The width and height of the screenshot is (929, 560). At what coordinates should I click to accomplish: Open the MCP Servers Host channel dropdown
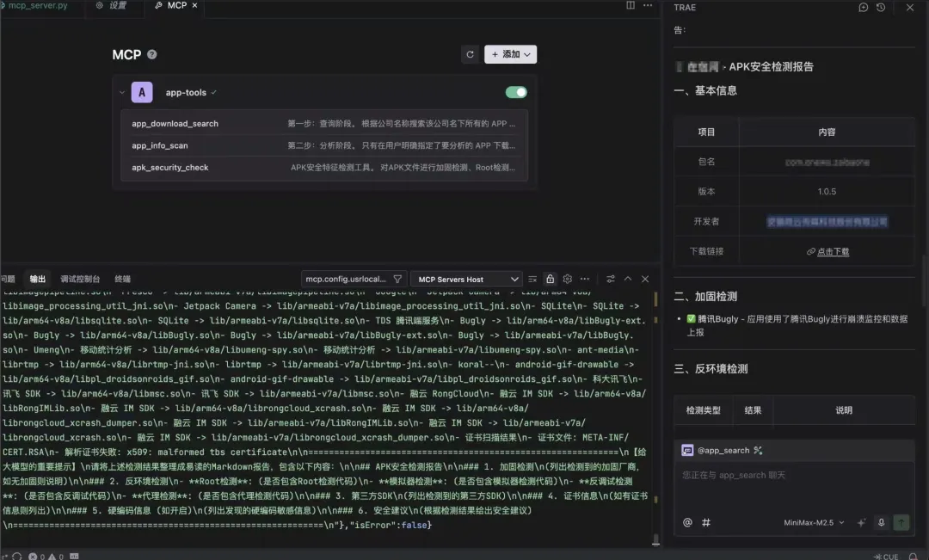pos(467,279)
